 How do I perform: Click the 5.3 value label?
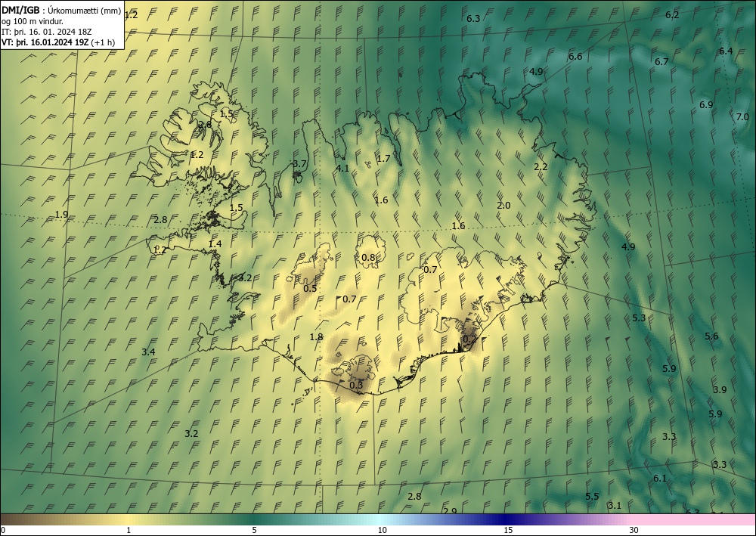[x=639, y=318]
